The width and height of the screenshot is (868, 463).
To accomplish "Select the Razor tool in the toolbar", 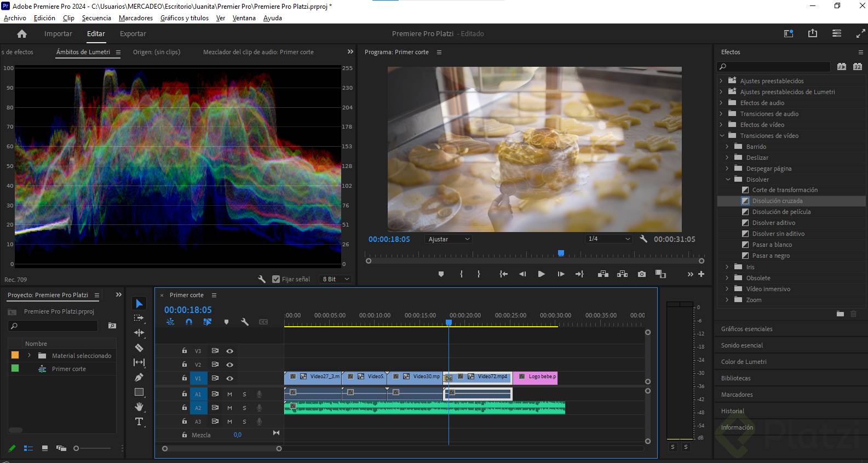I will tap(139, 348).
